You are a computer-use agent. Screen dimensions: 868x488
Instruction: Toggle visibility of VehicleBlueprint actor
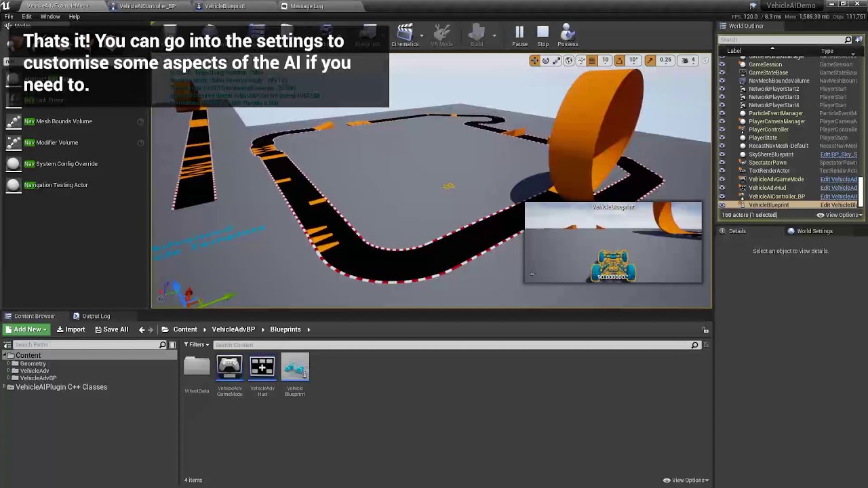click(x=722, y=205)
